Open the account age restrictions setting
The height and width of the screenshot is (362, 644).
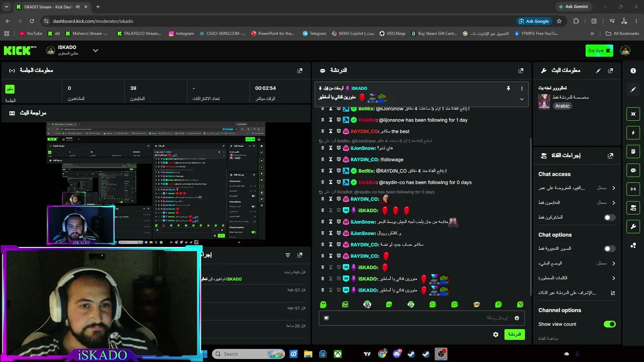pyautogui.click(x=577, y=188)
